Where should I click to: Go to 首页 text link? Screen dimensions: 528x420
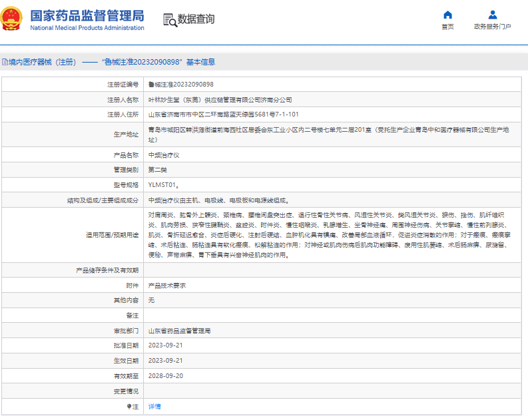coord(447,27)
